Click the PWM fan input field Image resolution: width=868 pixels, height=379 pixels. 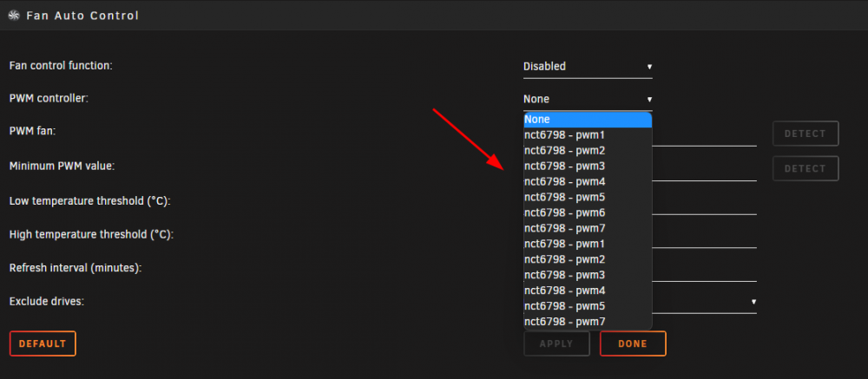[x=705, y=134]
